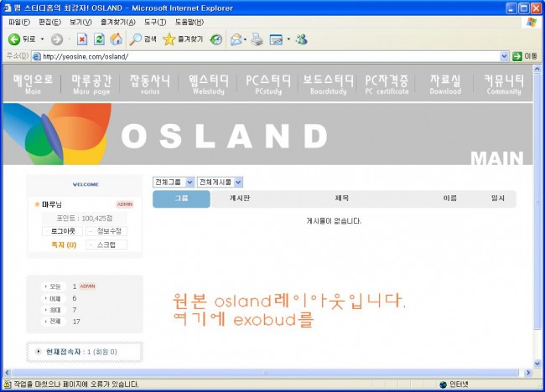Open Favorites (즐겨찾기) star icon
Image resolution: width=545 pixels, height=392 pixels.
tap(169, 39)
